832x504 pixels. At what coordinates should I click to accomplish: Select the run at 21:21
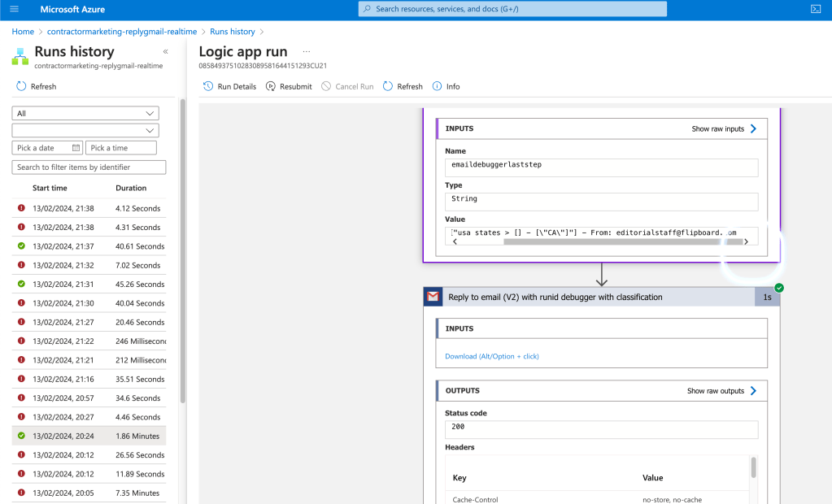(89, 360)
